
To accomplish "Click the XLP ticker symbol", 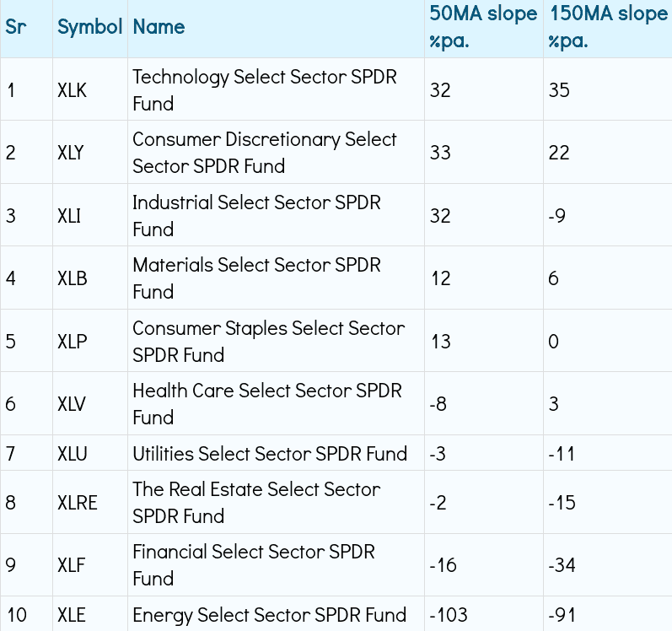I will tap(73, 341).
